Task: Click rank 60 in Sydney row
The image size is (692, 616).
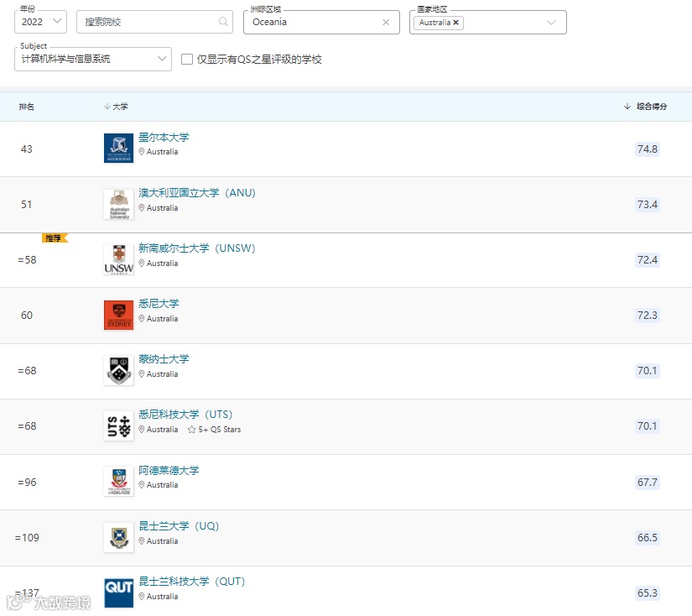Action: tap(27, 316)
